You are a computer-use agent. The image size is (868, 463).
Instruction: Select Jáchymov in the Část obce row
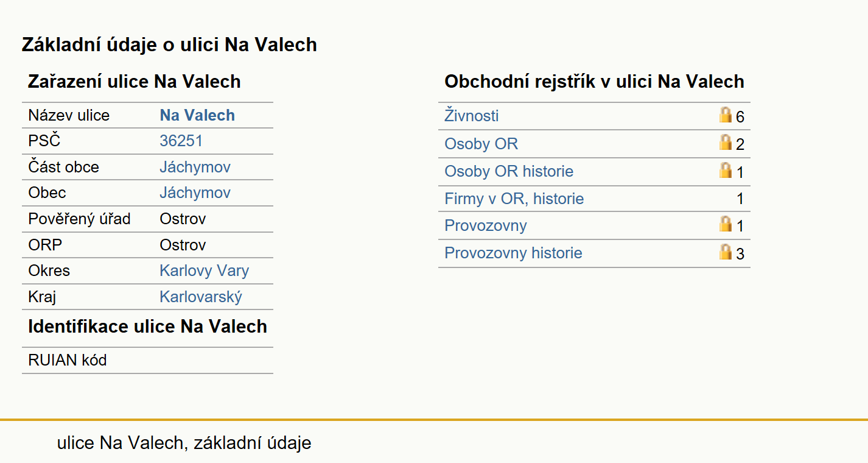pyautogui.click(x=195, y=167)
